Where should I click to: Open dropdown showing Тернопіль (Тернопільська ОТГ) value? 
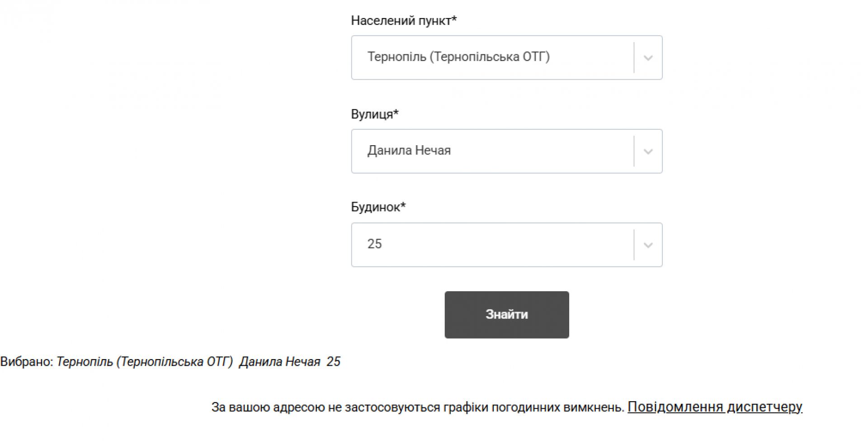(493, 57)
